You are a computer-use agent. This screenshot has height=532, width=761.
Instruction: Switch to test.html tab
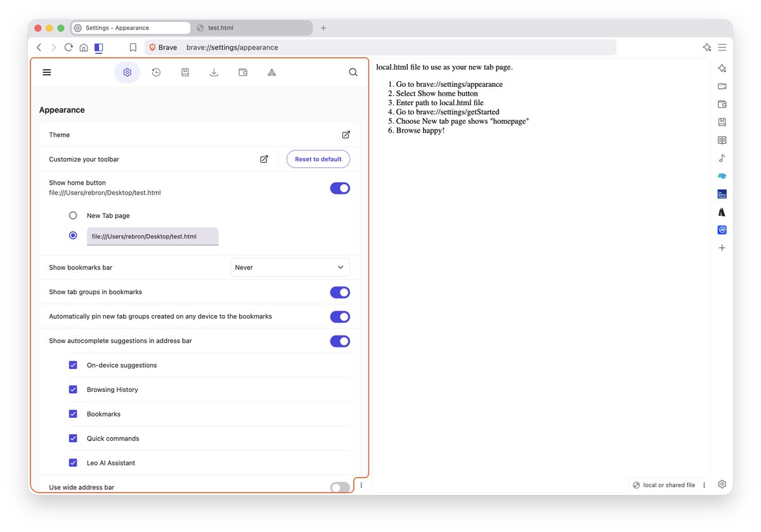(252, 28)
